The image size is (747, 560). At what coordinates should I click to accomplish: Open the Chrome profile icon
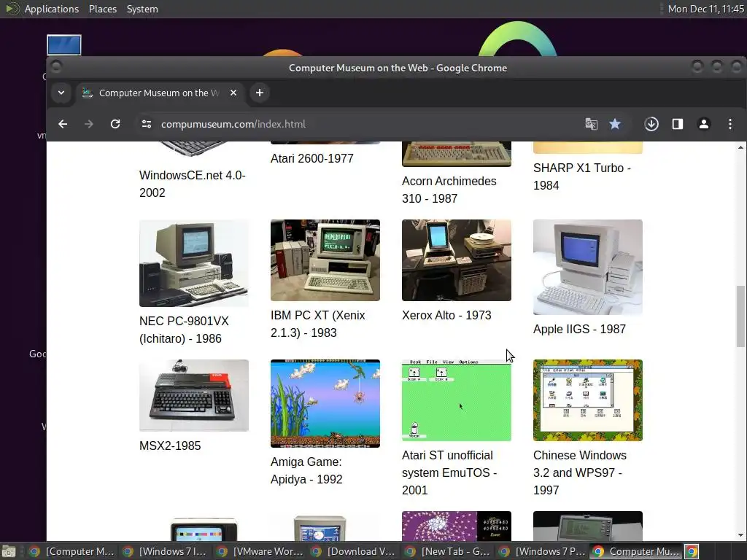coord(704,124)
